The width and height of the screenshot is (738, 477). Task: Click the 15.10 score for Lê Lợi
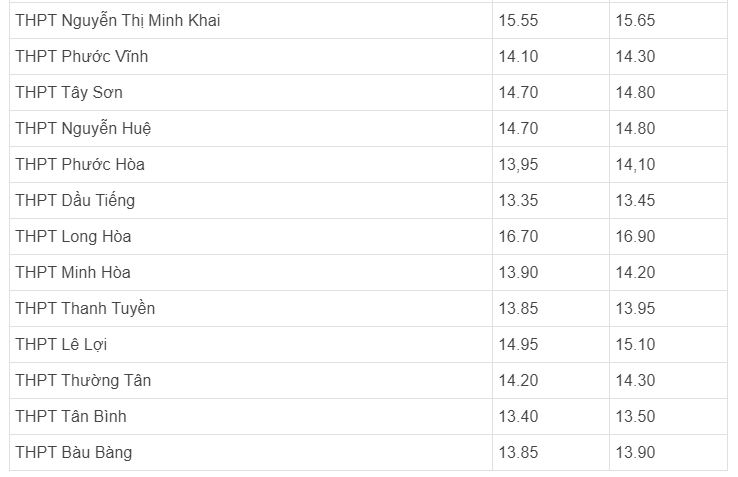[x=635, y=344]
